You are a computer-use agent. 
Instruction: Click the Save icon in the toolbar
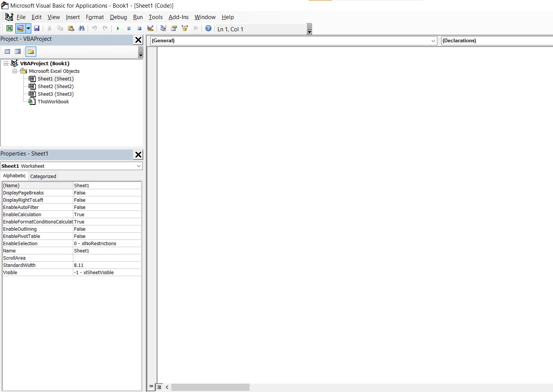click(x=37, y=28)
